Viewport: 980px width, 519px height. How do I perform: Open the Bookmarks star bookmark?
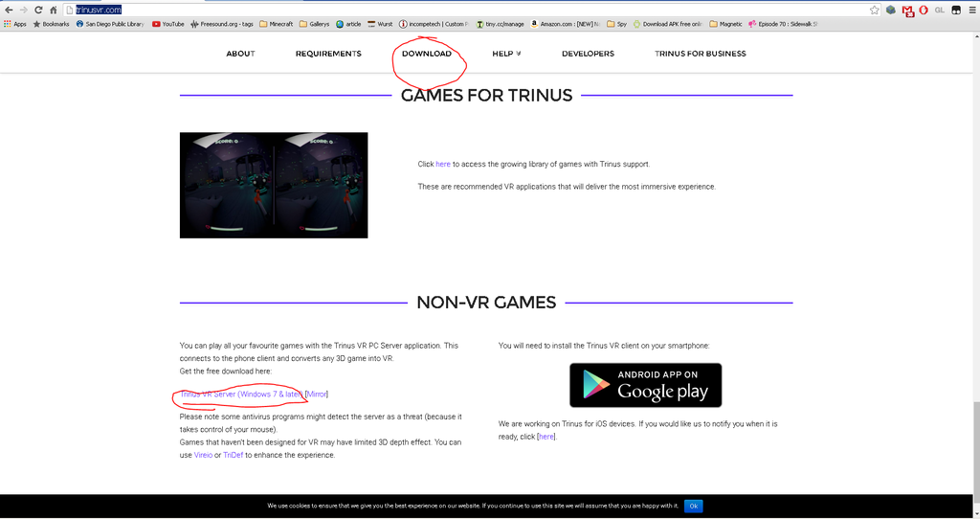coord(51,24)
